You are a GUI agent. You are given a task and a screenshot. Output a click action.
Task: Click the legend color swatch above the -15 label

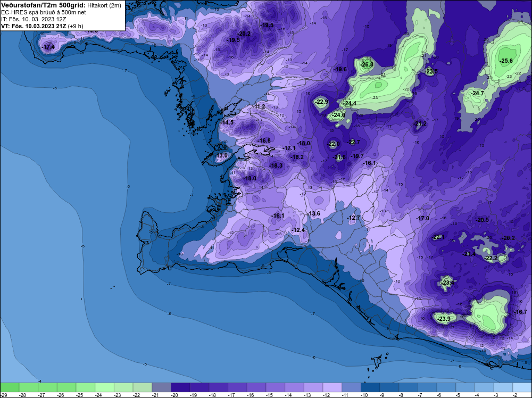click(x=276, y=387)
